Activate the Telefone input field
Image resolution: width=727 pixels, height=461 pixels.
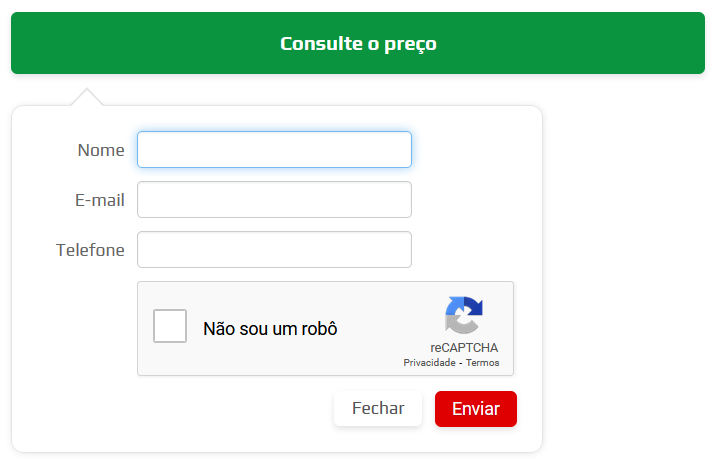click(274, 250)
